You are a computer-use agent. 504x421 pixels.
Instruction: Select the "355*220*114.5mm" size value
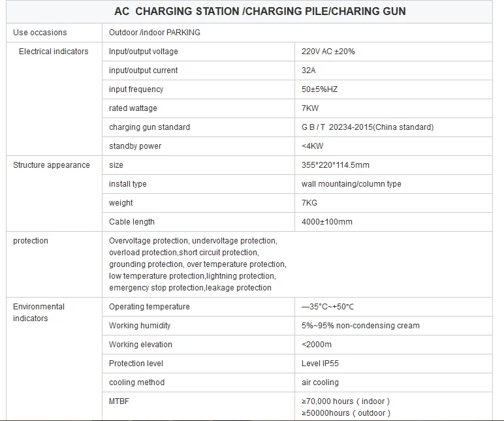coord(336,165)
